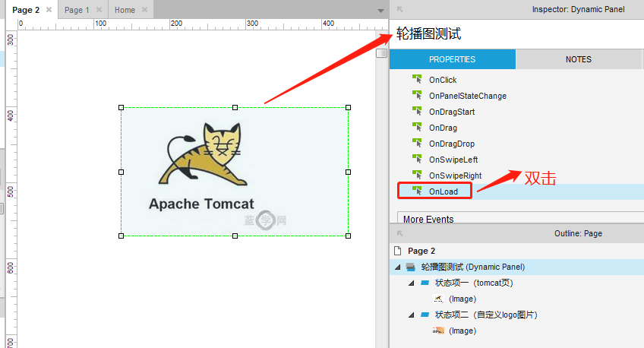Select the OnPanelStateChange event

pyautogui.click(x=467, y=96)
